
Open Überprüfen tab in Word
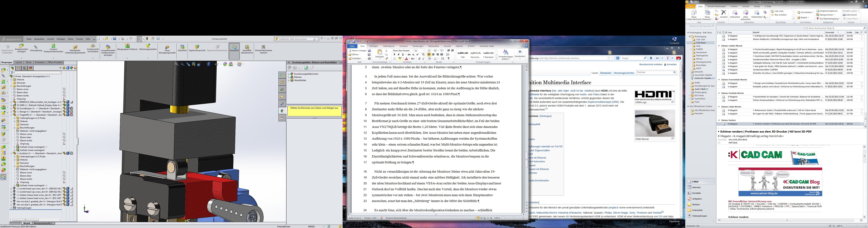click(x=434, y=46)
